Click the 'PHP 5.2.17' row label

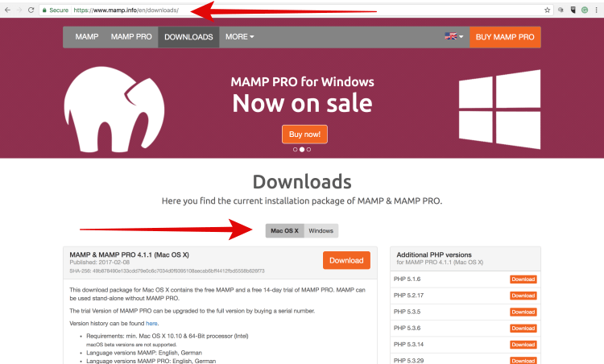[x=408, y=296]
